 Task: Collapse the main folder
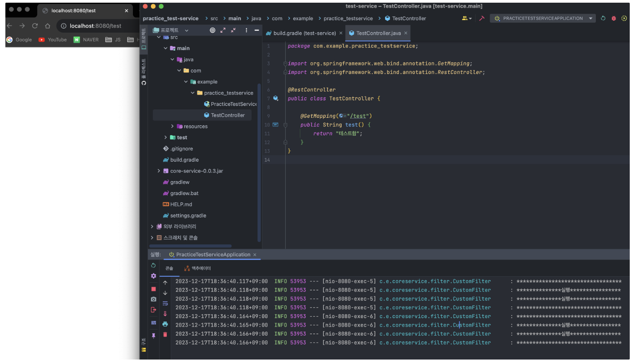point(165,48)
